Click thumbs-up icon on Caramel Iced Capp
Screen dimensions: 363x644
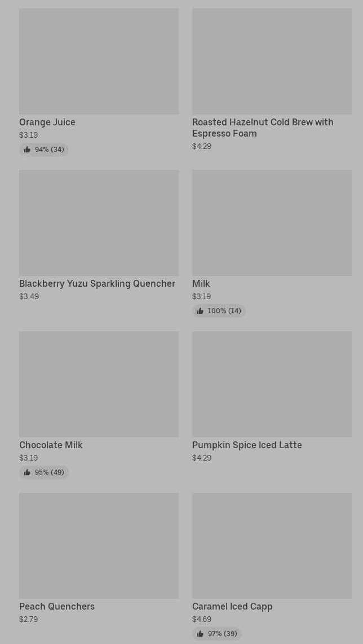[x=200, y=634]
